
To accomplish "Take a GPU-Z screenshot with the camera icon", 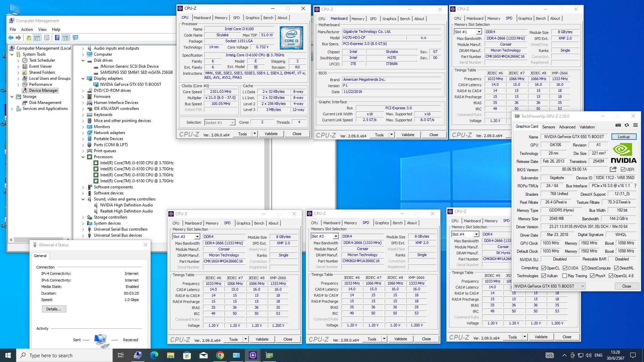I will click(x=618, y=125).
